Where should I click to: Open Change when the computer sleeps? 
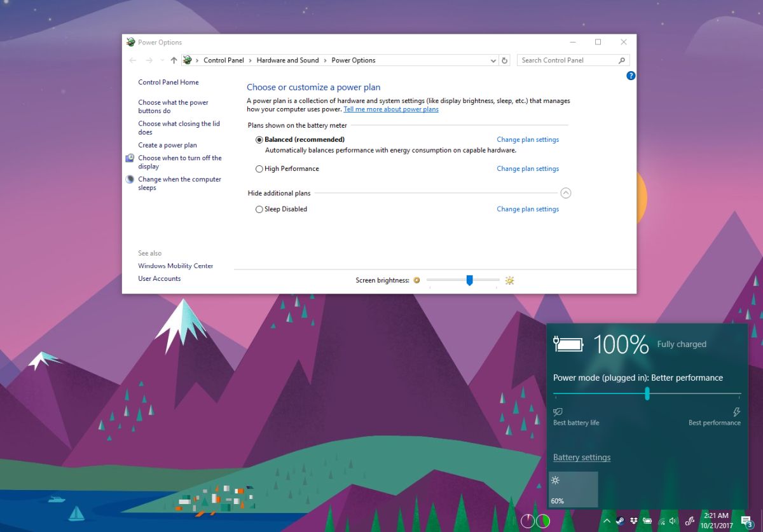tap(179, 184)
